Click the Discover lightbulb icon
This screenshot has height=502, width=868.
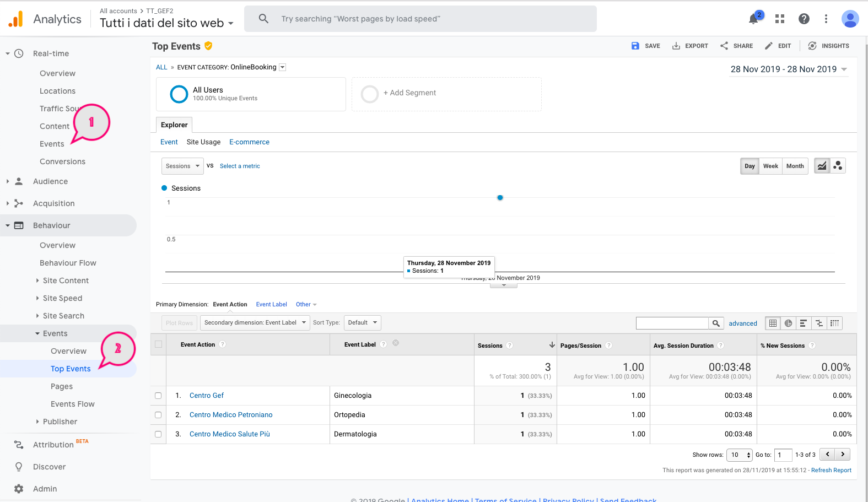(x=19, y=467)
